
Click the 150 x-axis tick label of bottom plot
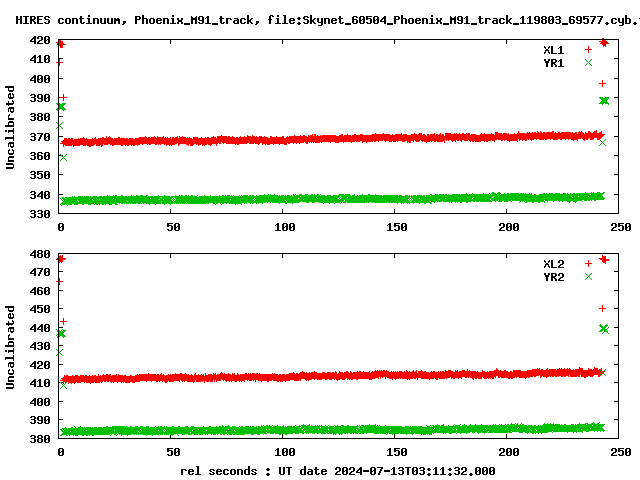397,452
